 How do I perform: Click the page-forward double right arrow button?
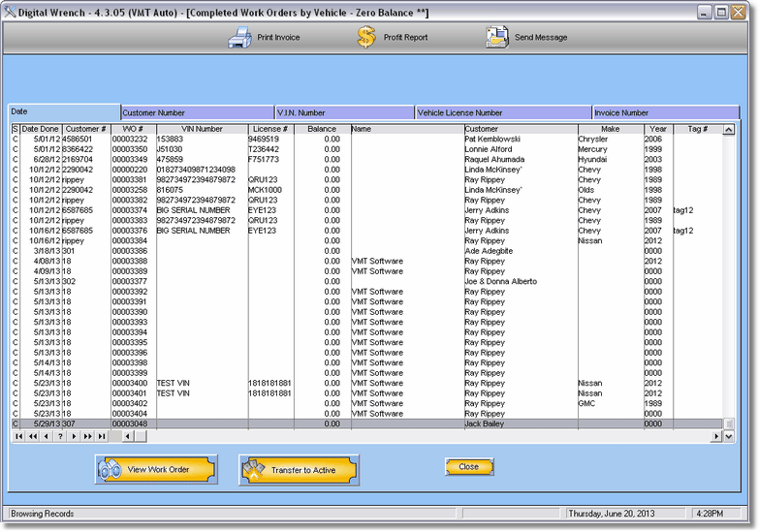(x=87, y=436)
